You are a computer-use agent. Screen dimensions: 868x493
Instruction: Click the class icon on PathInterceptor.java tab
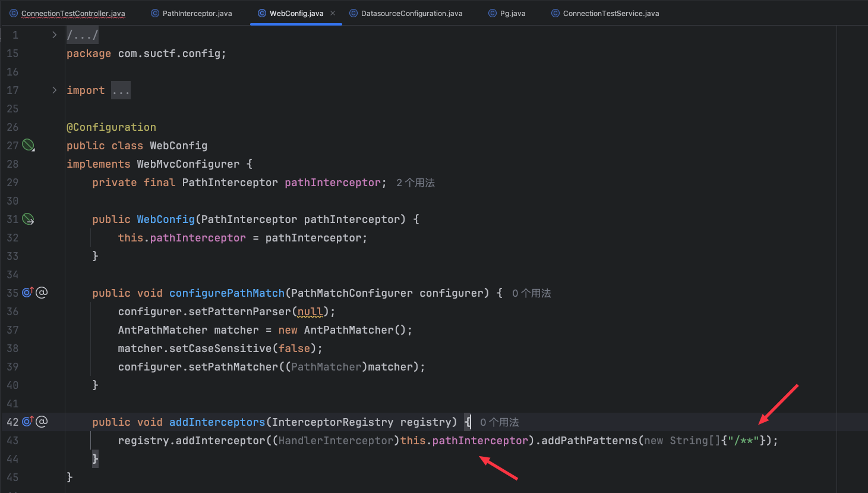pyautogui.click(x=155, y=13)
